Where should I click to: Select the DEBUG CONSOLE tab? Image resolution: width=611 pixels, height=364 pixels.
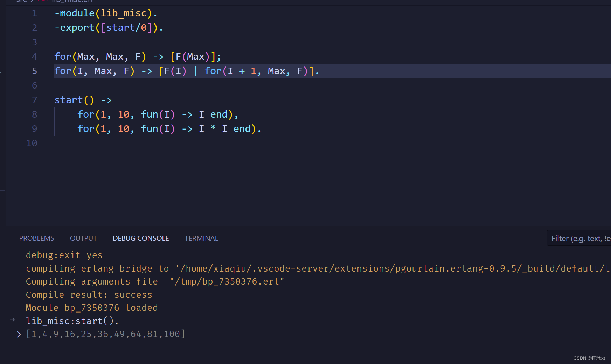tap(141, 238)
